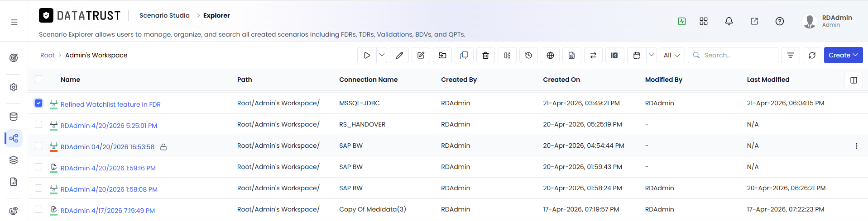868x221 pixels.
Task: Click the trash delete icon
Action: click(x=485, y=55)
